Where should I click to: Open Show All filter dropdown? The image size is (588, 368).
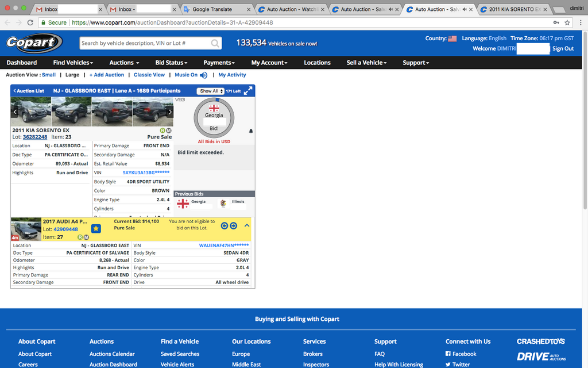coord(210,91)
